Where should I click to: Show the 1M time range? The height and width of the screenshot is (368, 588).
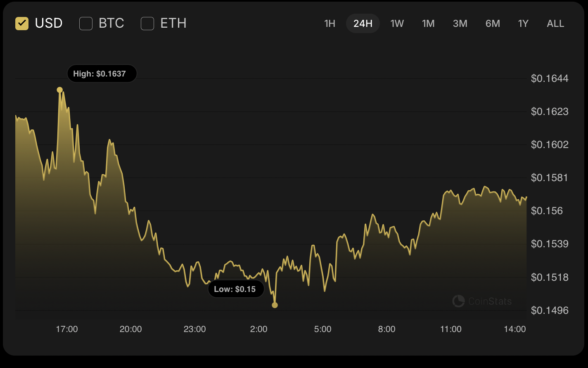coord(428,24)
